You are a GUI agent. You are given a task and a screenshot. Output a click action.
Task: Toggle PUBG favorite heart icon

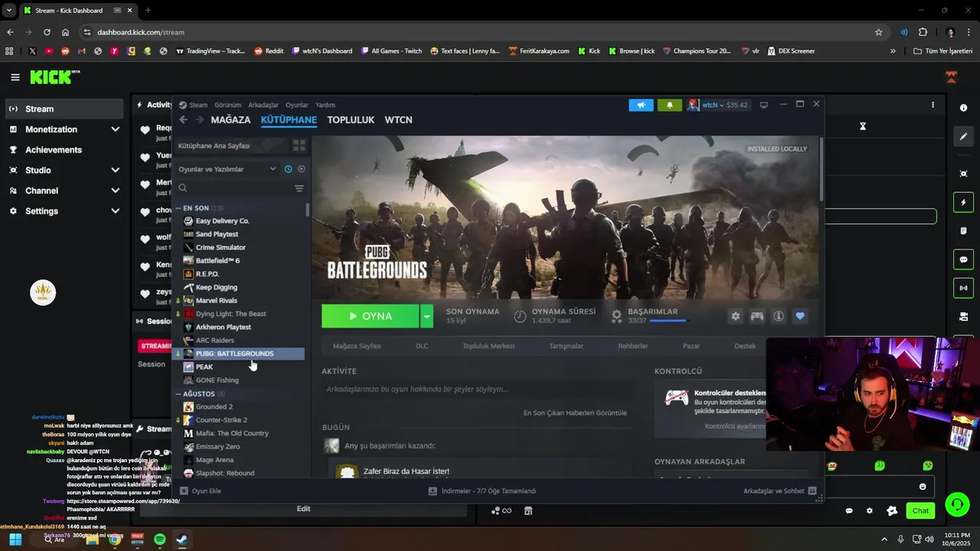point(800,316)
